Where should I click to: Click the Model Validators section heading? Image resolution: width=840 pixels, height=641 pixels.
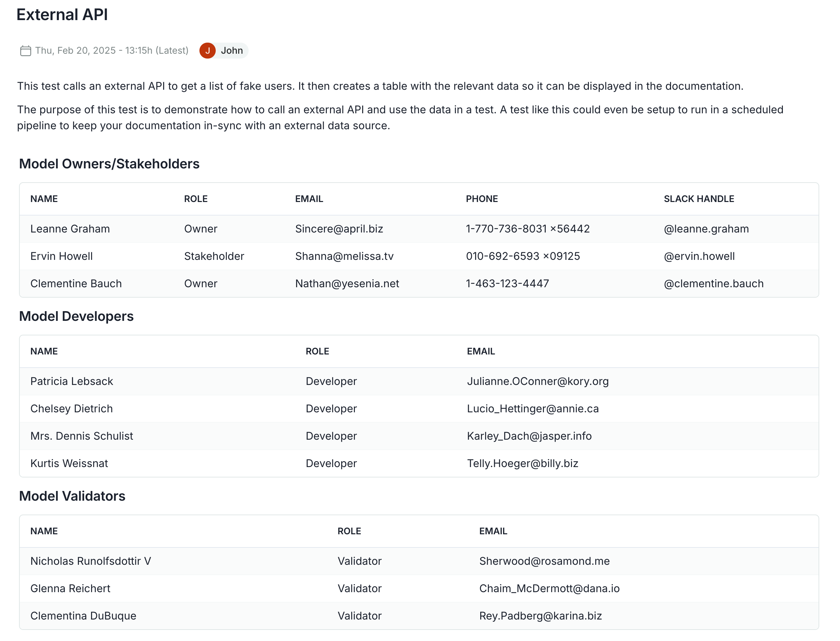click(x=72, y=496)
